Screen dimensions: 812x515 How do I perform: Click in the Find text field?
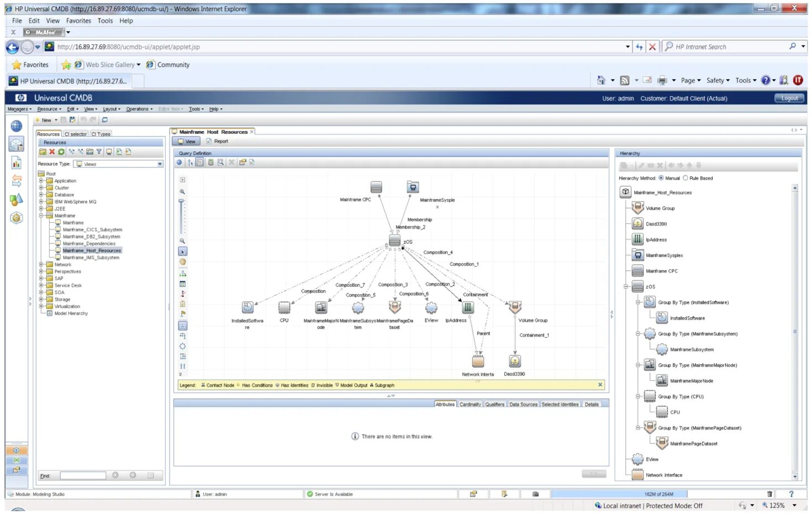point(83,476)
